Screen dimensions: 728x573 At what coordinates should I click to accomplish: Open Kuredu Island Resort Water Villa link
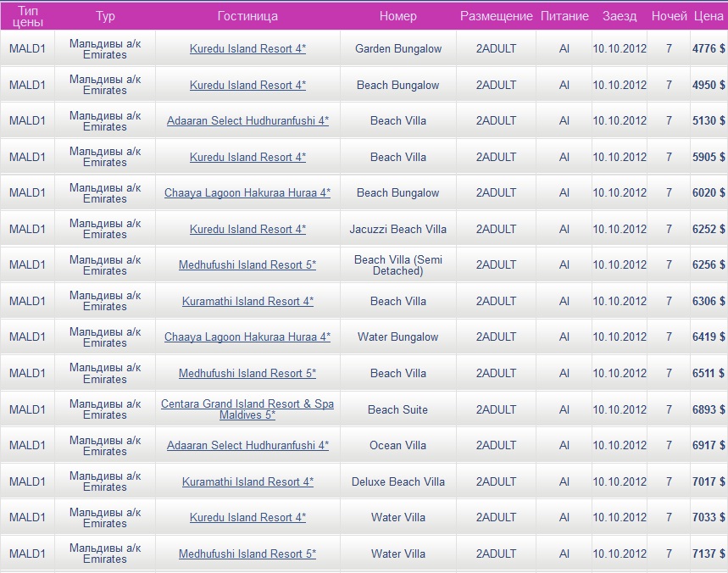247,517
